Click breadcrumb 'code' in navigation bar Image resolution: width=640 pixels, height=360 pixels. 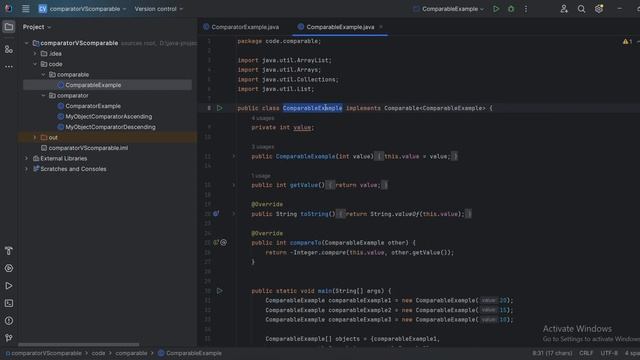[x=98, y=353]
